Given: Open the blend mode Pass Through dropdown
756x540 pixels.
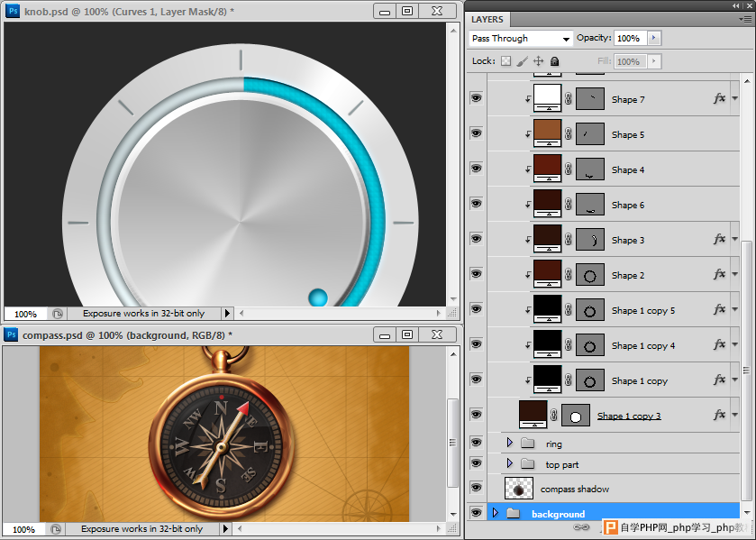Looking at the screenshot, I should (521, 38).
